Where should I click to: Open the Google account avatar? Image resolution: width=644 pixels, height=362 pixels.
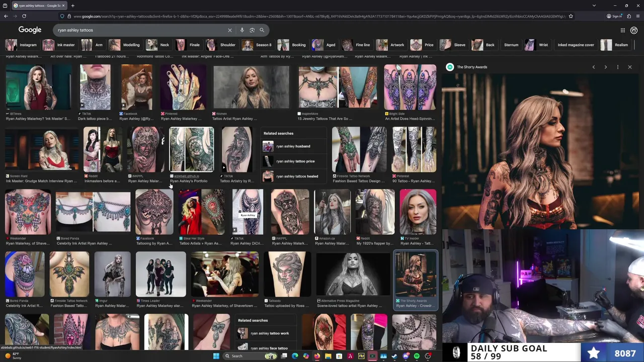click(x=634, y=30)
